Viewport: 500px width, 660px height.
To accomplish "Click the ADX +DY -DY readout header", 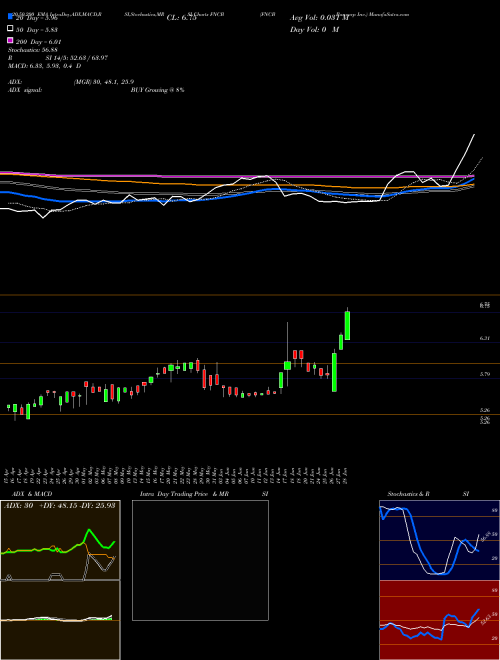I will tap(59, 505).
